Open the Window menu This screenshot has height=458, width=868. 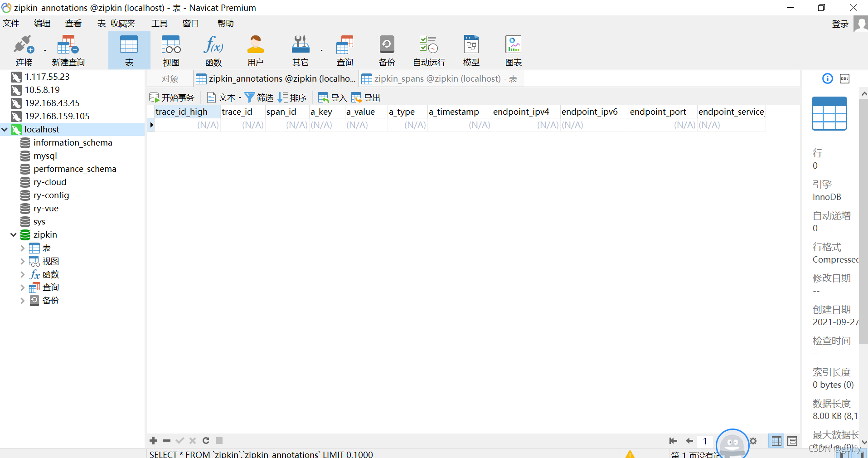pyautogui.click(x=191, y=24)
